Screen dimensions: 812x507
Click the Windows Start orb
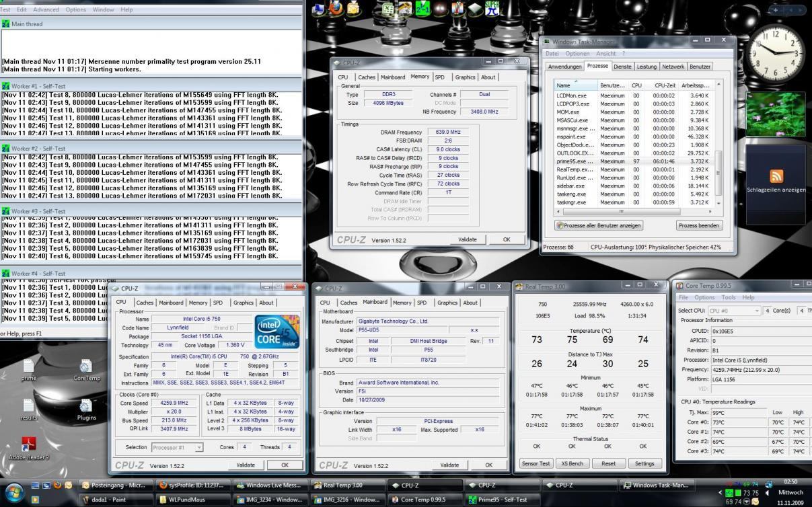(13, 492)
